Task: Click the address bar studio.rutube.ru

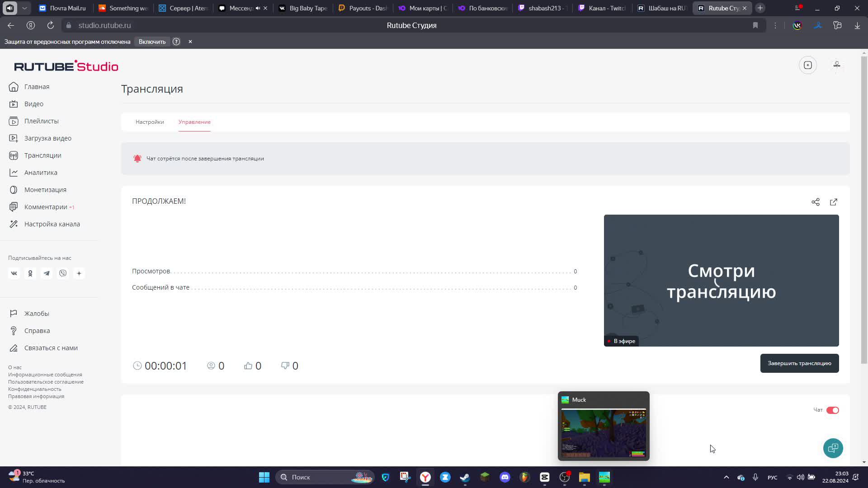Action: click(104, 25)
